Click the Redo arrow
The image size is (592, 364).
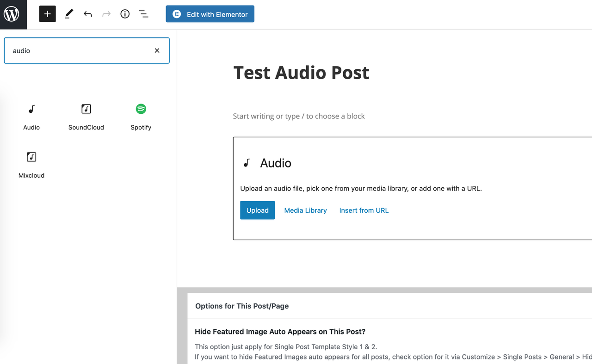(106, 14)
